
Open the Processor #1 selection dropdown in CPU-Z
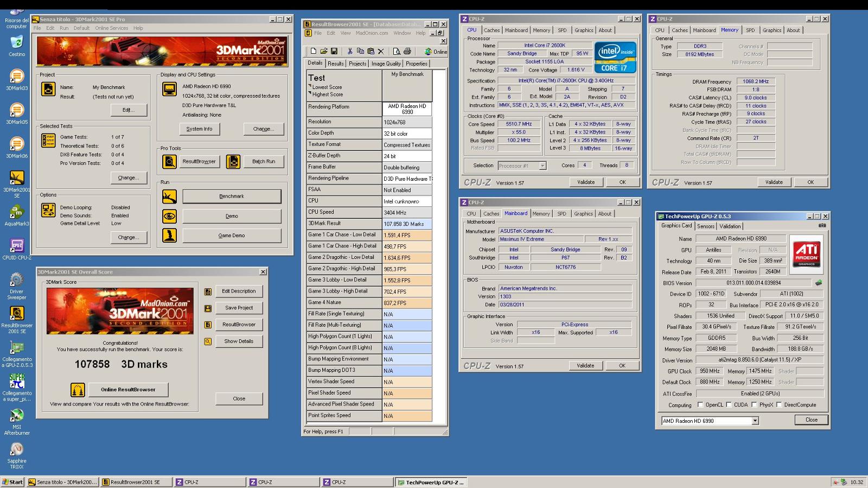point(542,166)
